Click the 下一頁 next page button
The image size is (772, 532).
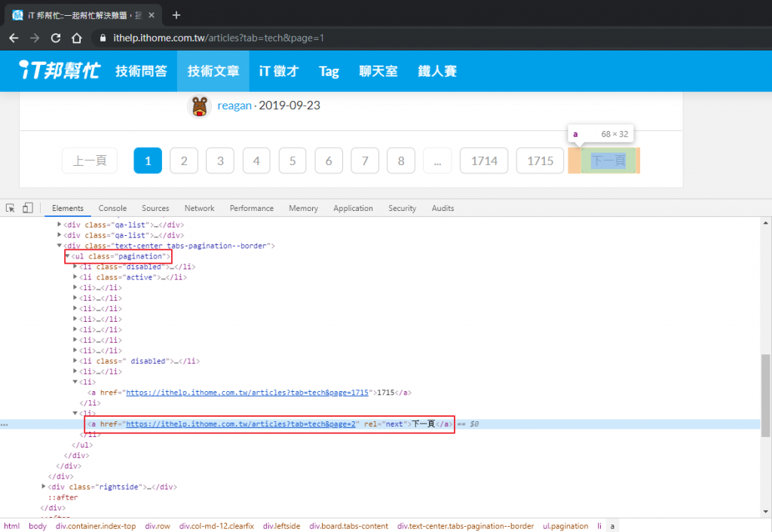[x=608, y=161]
